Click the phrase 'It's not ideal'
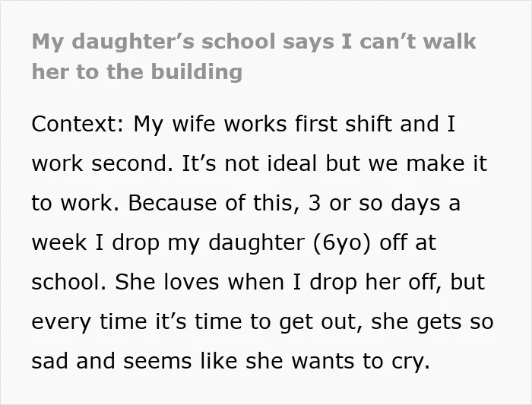 (x=249, y=163)
